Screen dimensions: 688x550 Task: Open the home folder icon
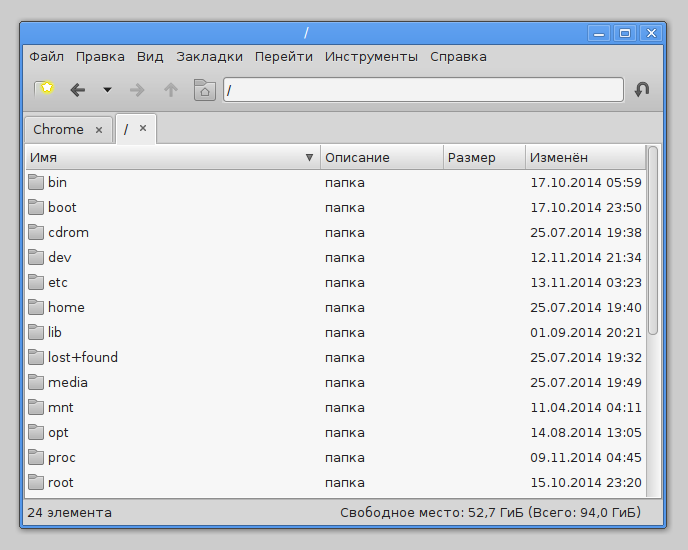[204, 90]
